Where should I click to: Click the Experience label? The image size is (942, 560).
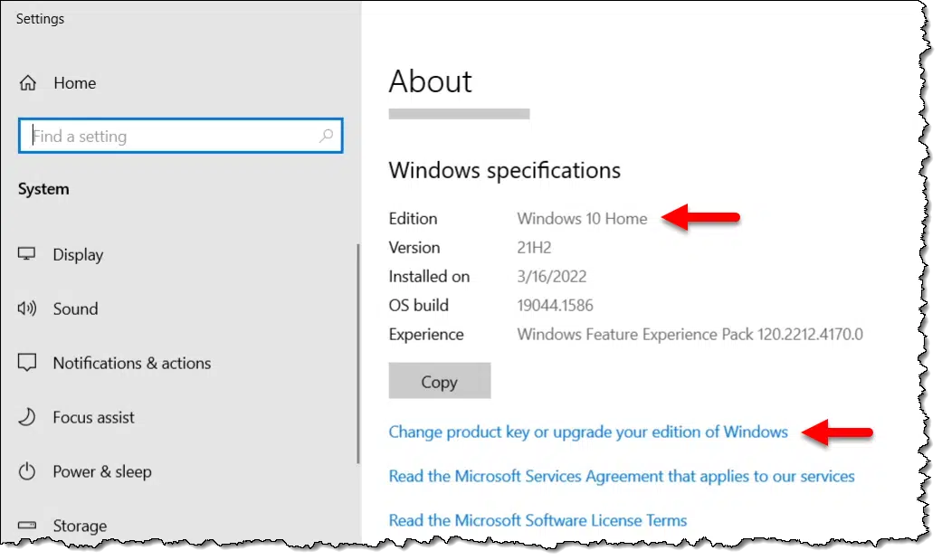click(x=426, y=334)
